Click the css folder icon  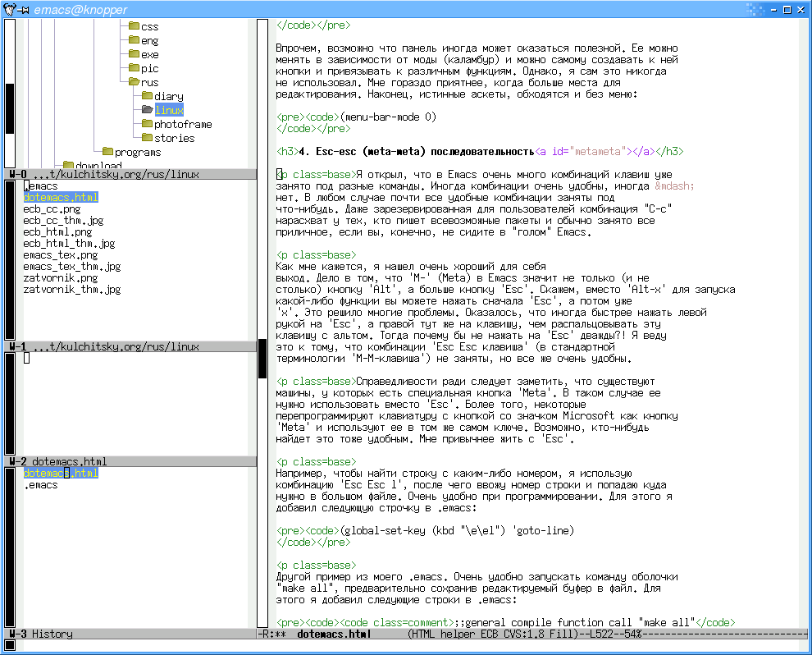[133, 26]
